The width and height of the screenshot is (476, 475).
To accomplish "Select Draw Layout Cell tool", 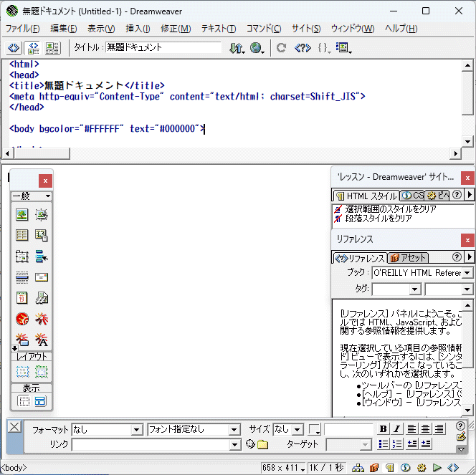I will click(x=22, y=372).
